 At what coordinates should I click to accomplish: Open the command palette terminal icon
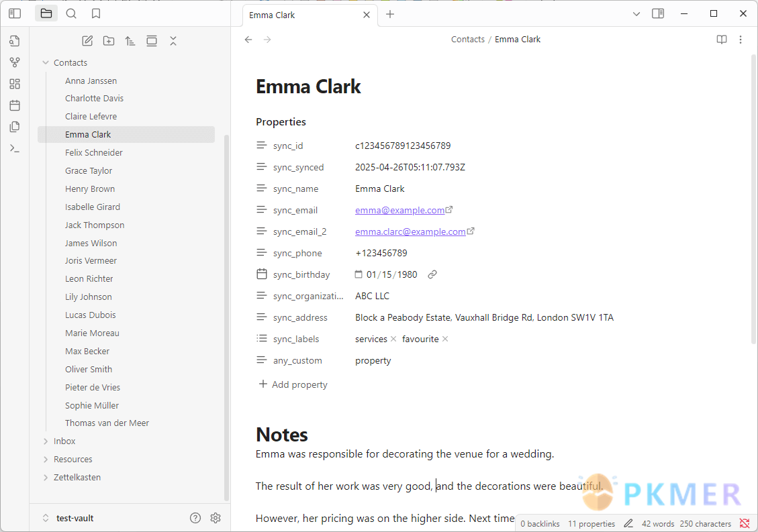pyautogui.click(x=15, y=148)
